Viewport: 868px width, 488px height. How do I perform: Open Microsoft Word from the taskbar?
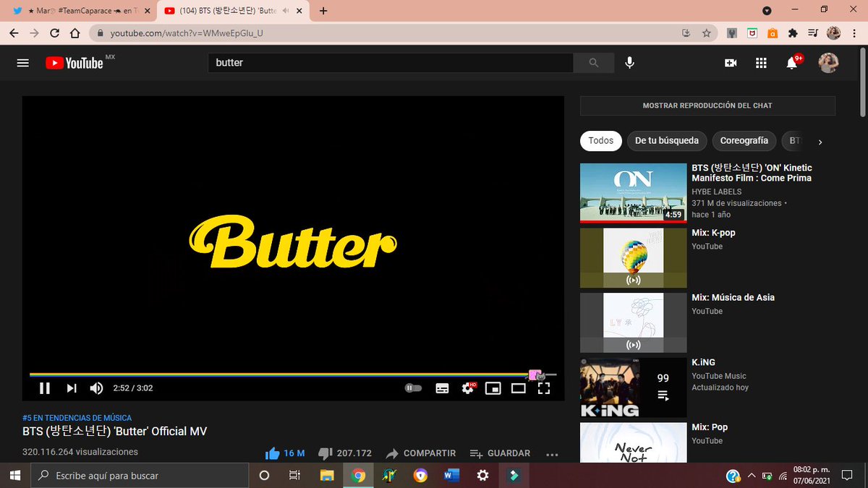pyautogui.click(x=452, y=475)
